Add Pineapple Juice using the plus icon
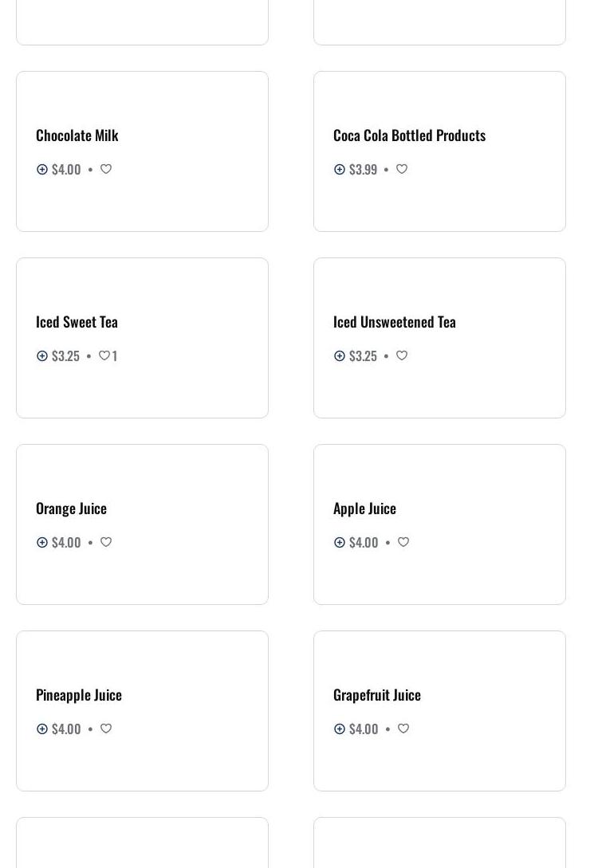The image size is (598, 868). (42, 729)
